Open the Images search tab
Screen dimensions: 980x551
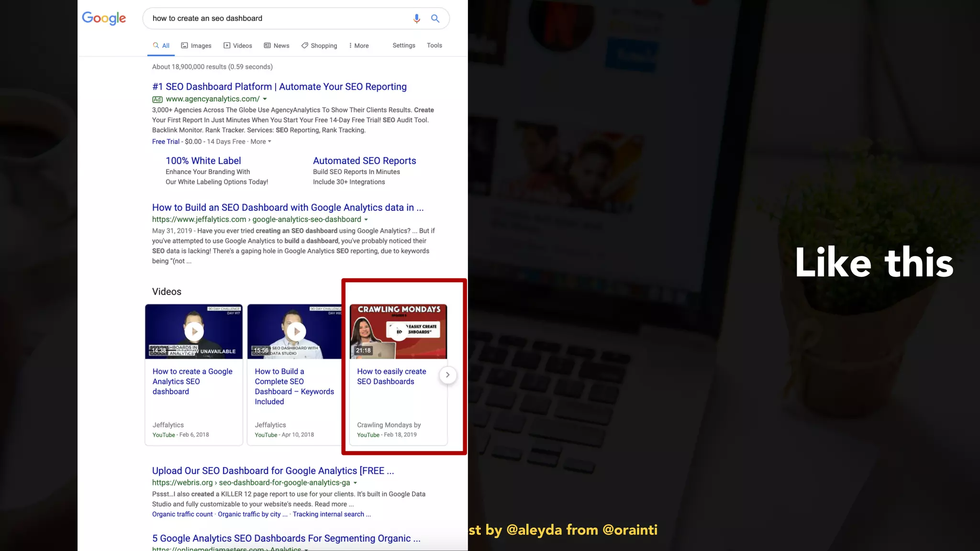(x=196, y=45)
